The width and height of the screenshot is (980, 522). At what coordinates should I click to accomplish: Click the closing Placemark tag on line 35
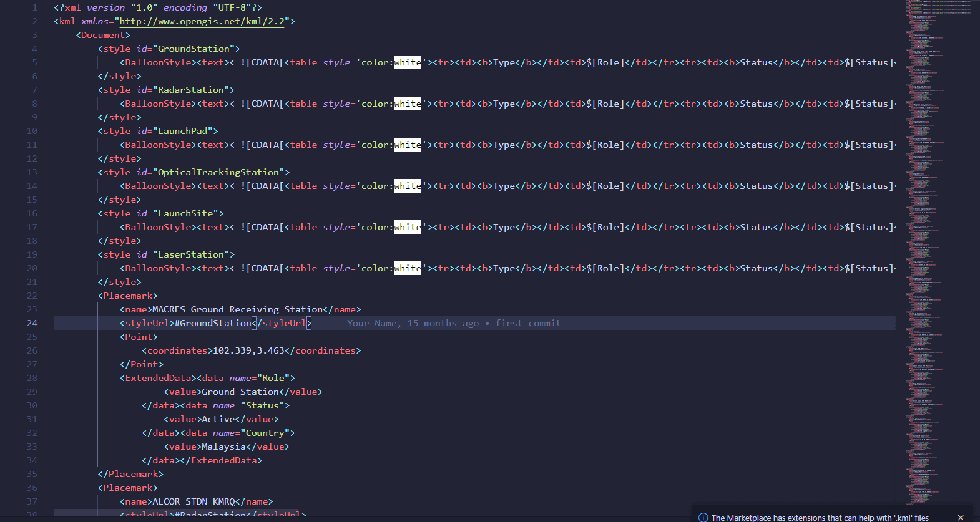[130, 474]
